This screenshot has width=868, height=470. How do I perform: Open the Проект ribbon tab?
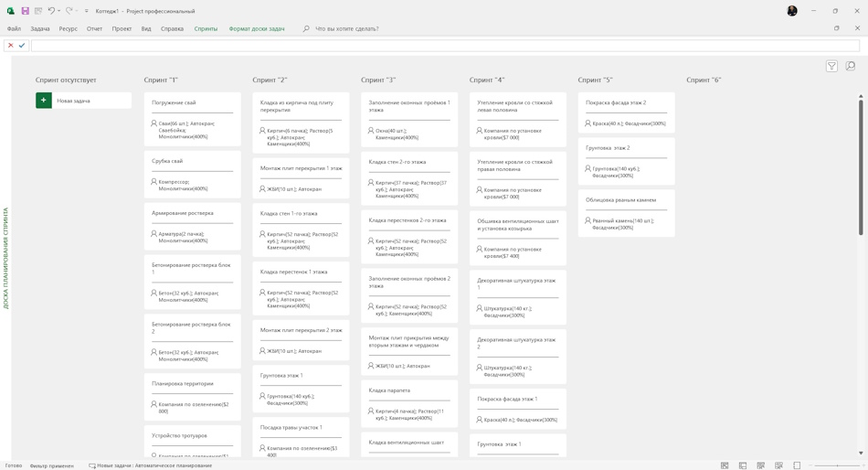[122, 29]
